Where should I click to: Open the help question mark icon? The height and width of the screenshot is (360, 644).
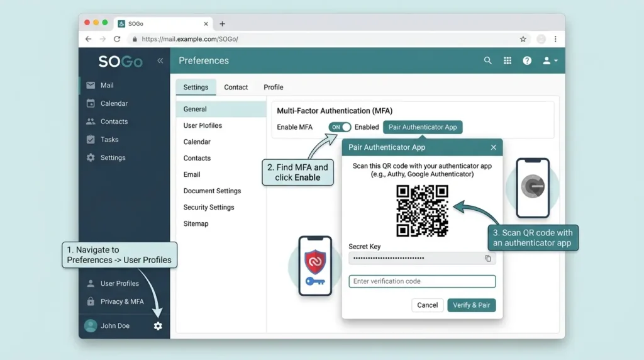527,60
